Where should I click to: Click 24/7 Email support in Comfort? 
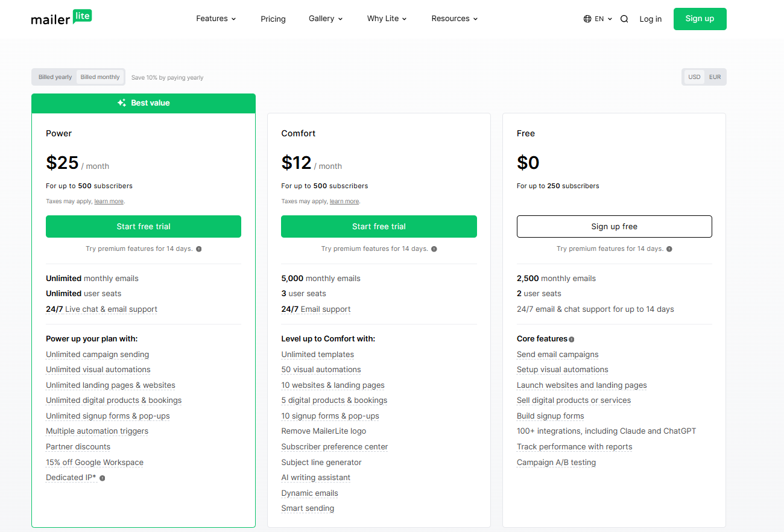click(x=316, y=309)
